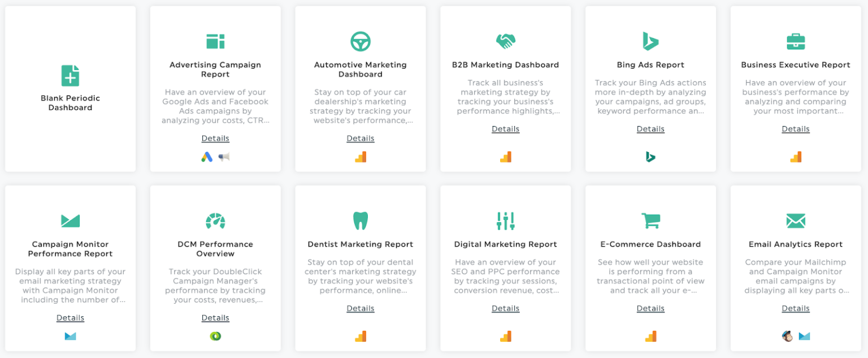Viewport: 868px width, 358px height.
Task: Select the Blank Periodic Dashboard template card
Action: click(x=70, y=88)
